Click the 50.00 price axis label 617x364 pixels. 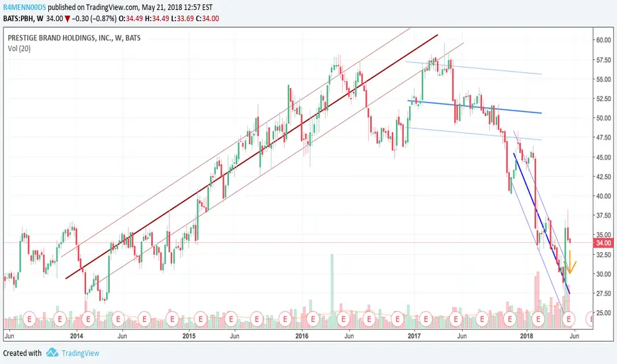click(x=603, y=118)
